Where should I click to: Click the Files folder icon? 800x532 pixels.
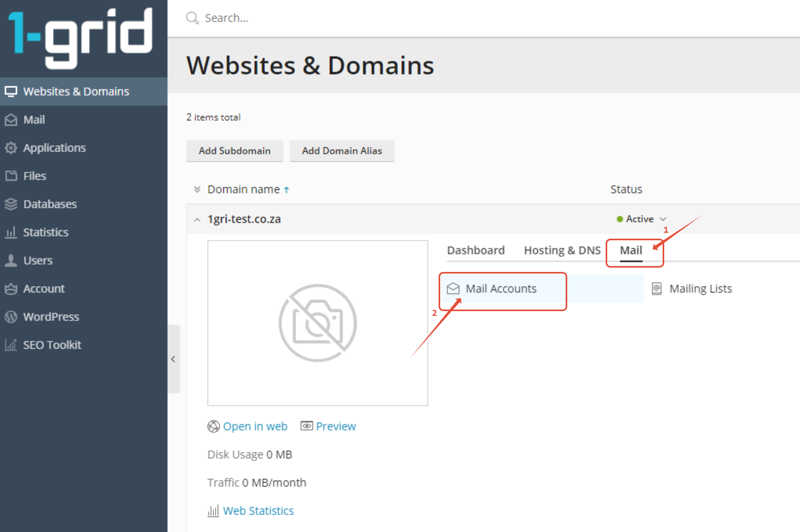(11, 176)
